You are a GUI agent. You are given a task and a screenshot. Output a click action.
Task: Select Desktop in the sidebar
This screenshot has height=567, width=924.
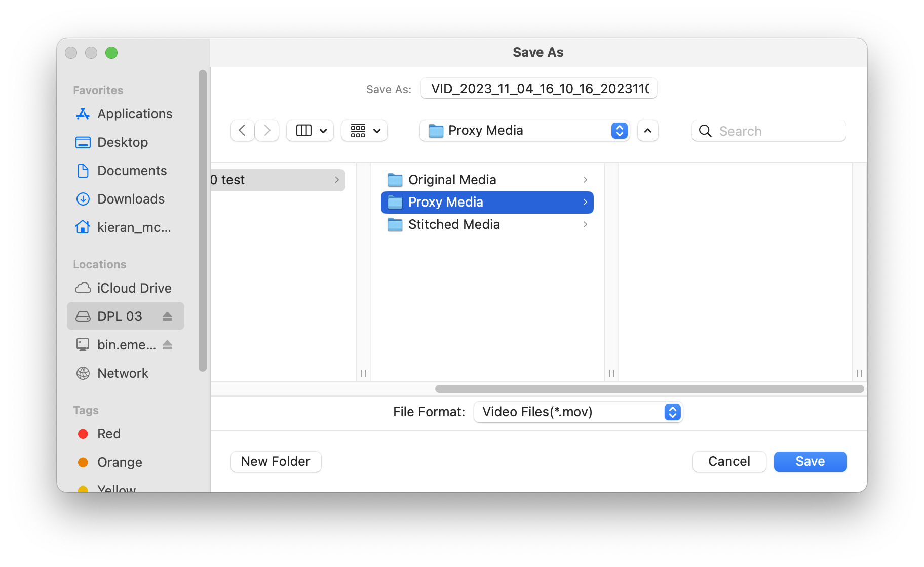click(x=125, y=142)
